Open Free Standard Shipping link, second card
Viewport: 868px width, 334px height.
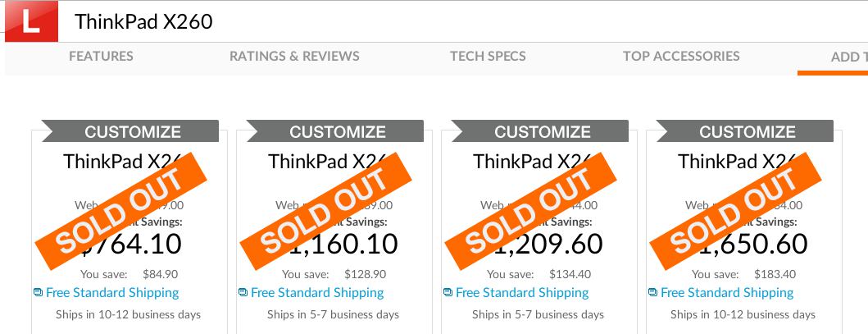pyautogui.click(x=317, y=293)
